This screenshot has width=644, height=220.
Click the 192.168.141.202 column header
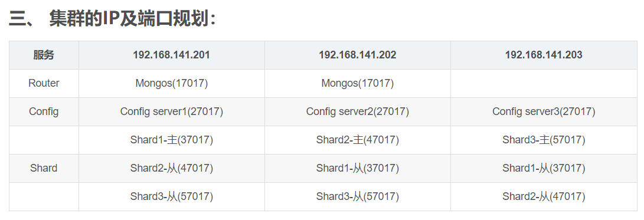pyautogui.click(x=358, y=55)
